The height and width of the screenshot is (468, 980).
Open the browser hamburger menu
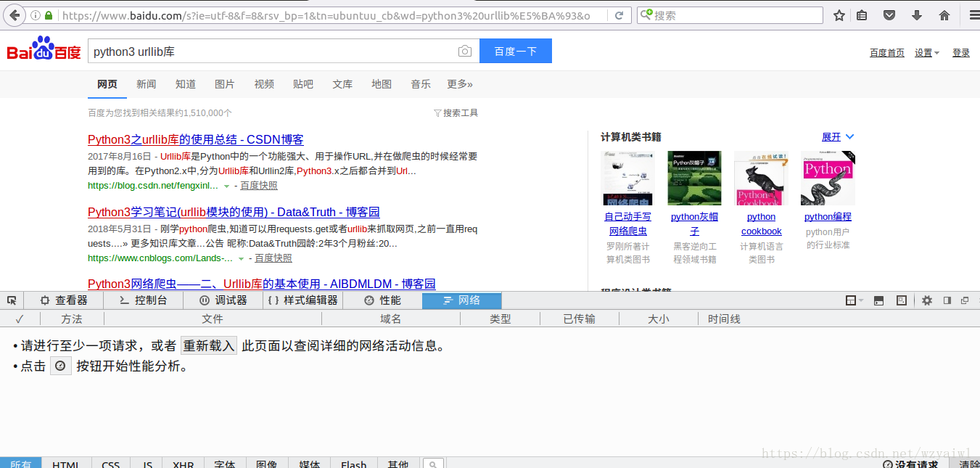(974, 15)
